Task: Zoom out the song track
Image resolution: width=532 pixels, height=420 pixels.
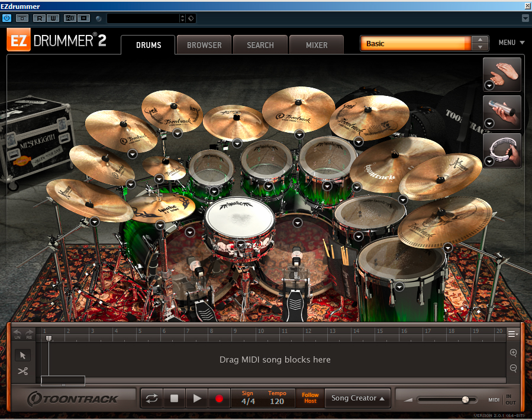Action: pos(513,368)
